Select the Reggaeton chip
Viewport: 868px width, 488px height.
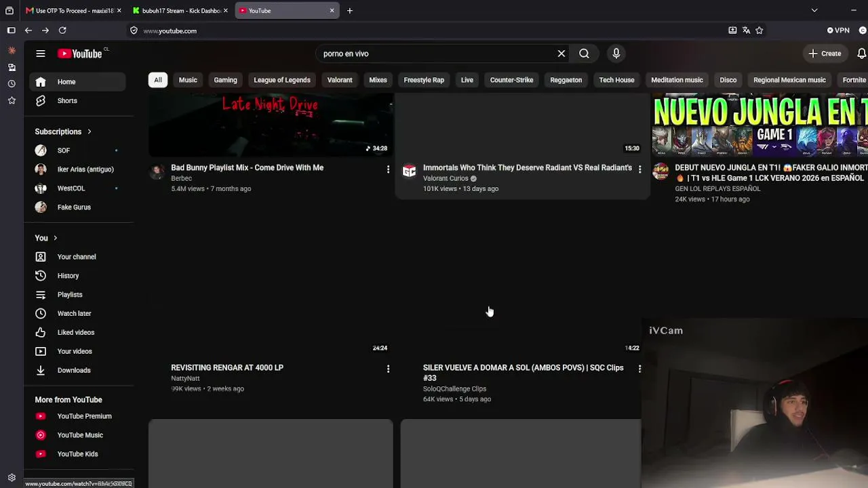click(x=566, y=80)
